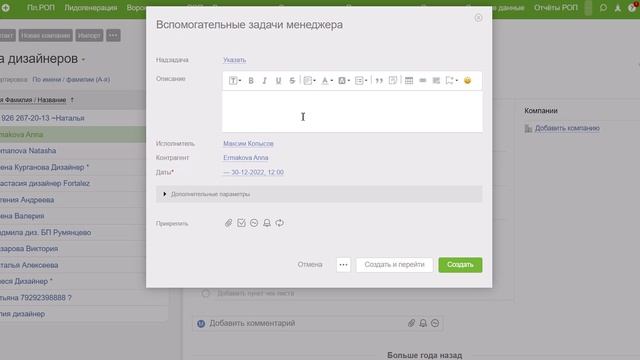Click Создать и перейти button

(x=394, y=265)
